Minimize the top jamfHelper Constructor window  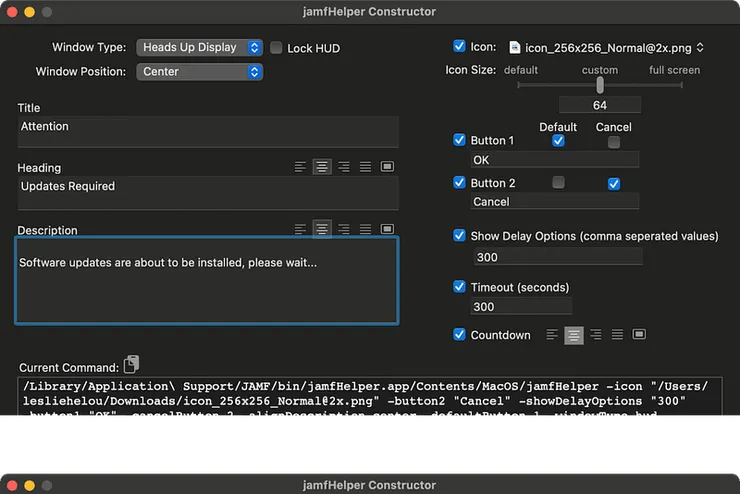[x=29, y=12]
